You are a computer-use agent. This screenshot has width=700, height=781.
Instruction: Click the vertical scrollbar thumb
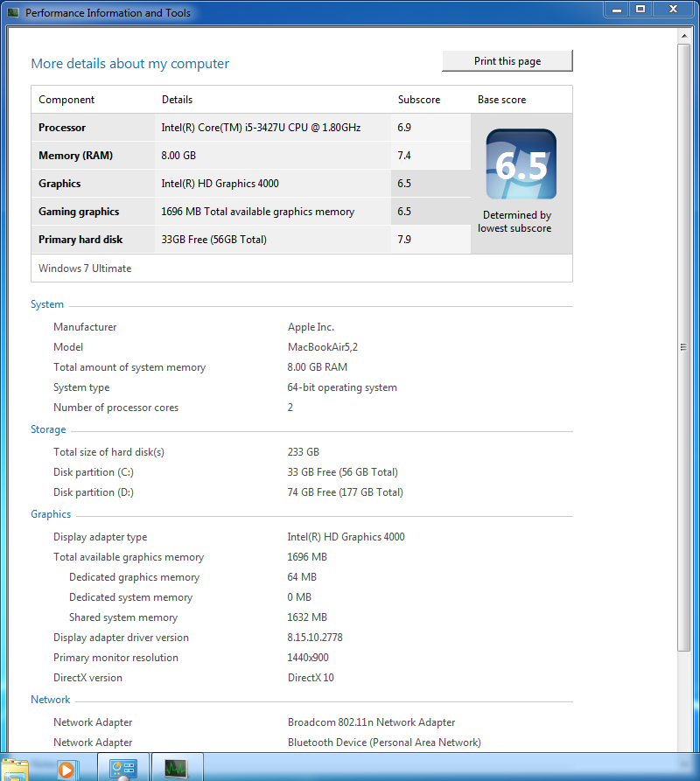pos(684,347)
